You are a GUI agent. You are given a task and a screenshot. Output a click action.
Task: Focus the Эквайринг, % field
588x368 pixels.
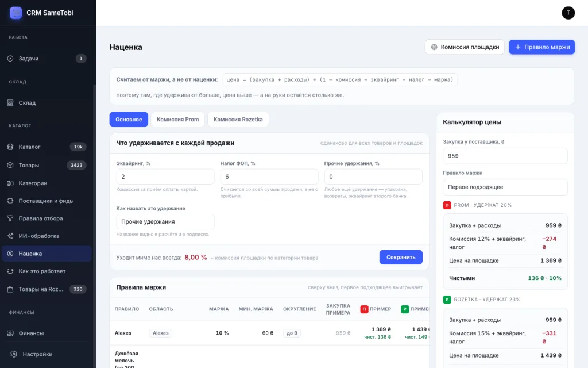165,177
